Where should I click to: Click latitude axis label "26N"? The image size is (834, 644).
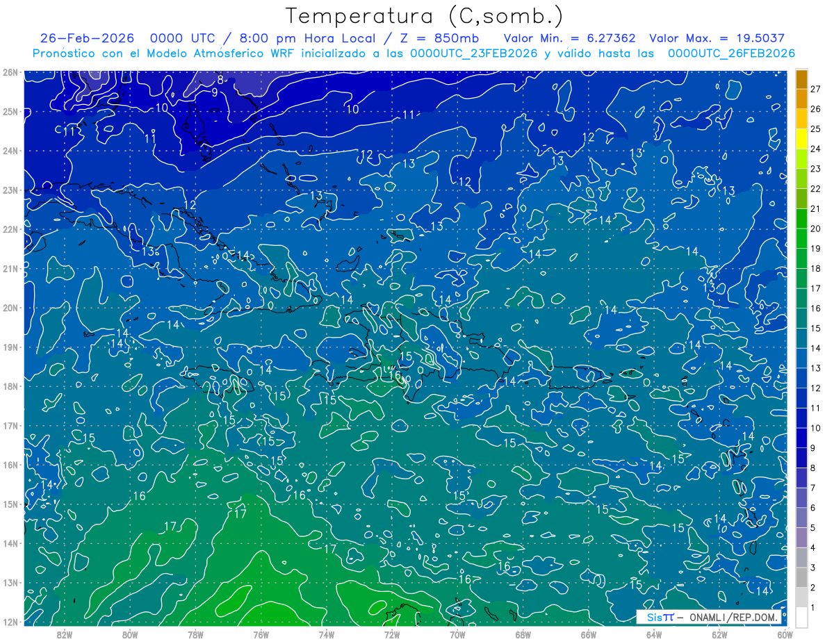(x=10, y=72)
